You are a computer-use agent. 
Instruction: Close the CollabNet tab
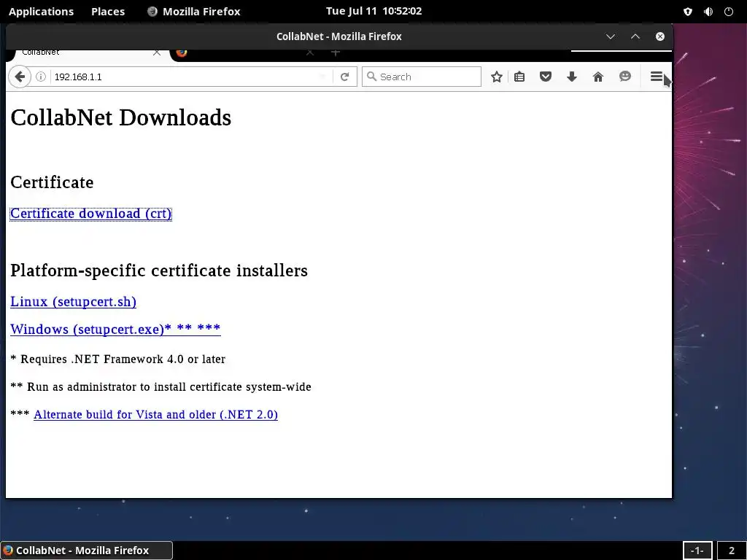(x=156, y=52)
